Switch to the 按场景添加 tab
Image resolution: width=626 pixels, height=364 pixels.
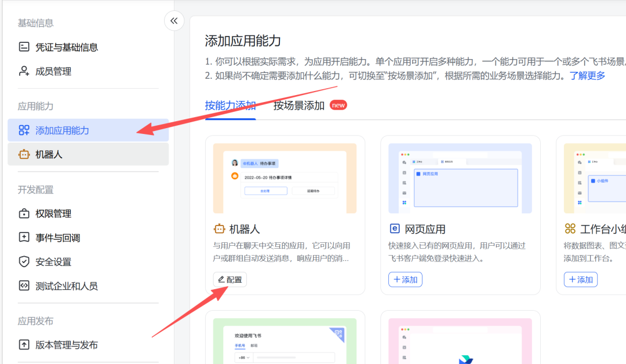click(297, 105)
